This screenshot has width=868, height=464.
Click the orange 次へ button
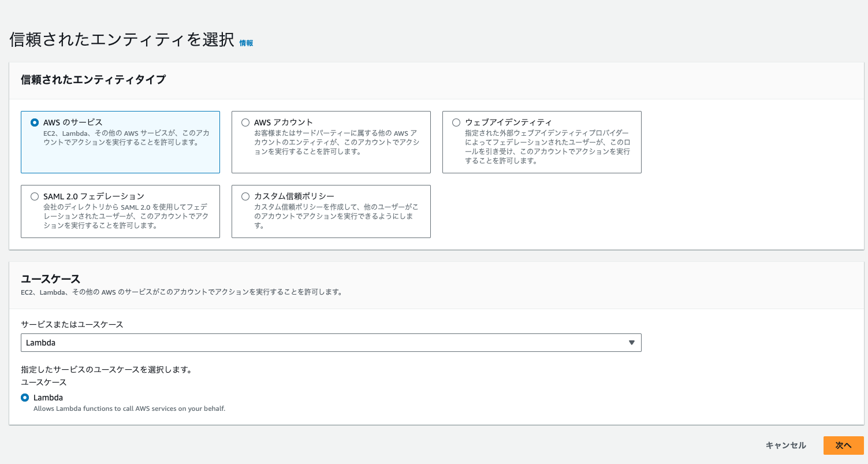844,445
